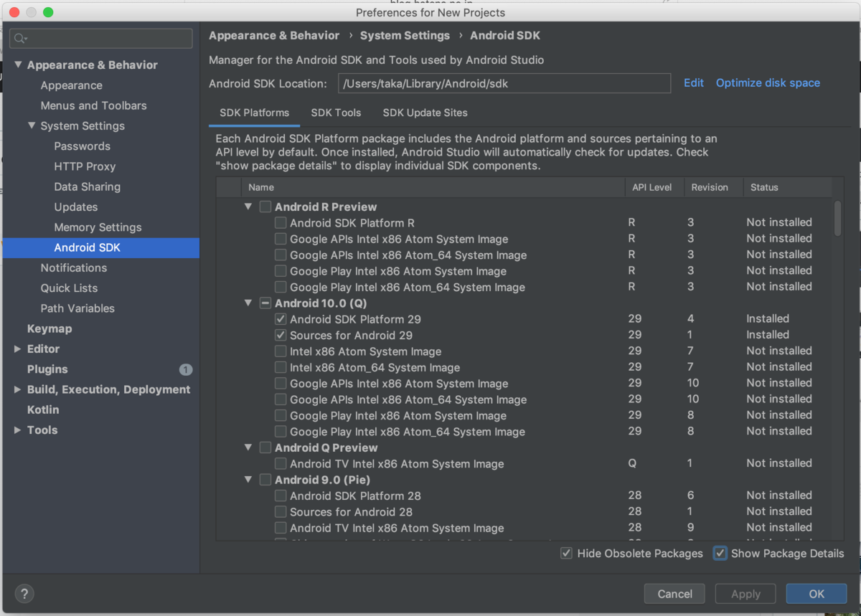This screenshot has width=861, height=616.
Task: Check Android TV Intel x86 Atom System Image Q
Action: pos(281,464)
